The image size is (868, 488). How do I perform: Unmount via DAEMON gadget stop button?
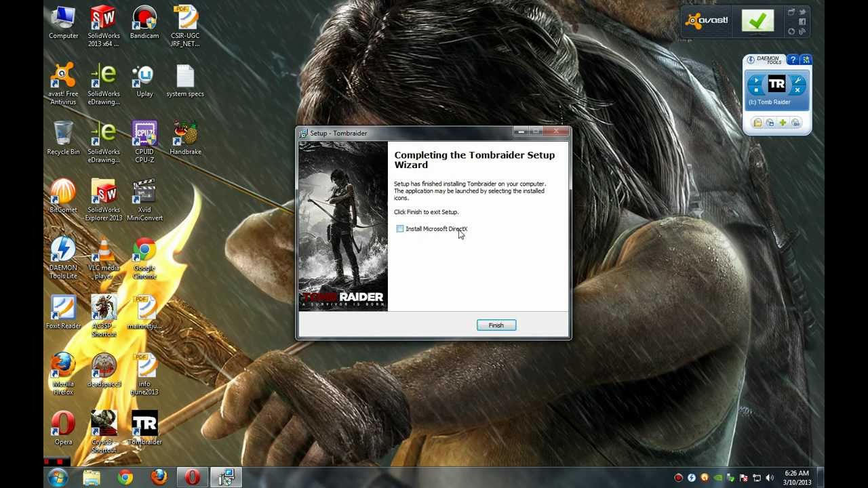757,90
